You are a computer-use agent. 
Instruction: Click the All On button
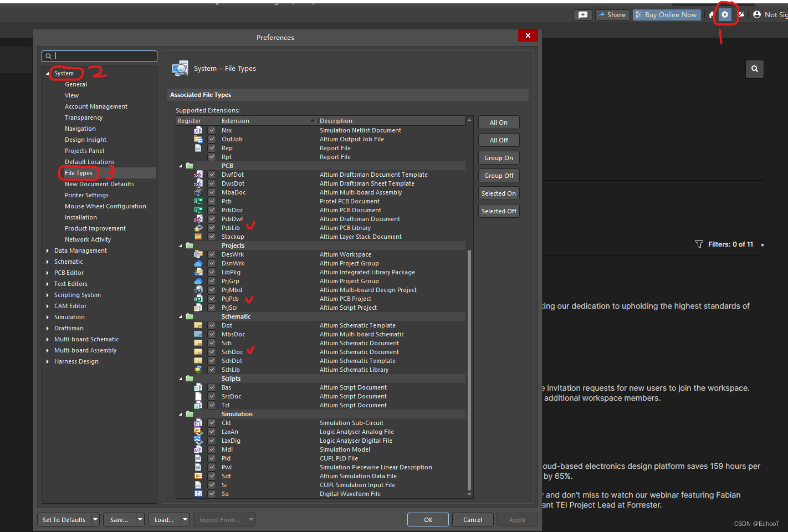[x=499, y=122]
